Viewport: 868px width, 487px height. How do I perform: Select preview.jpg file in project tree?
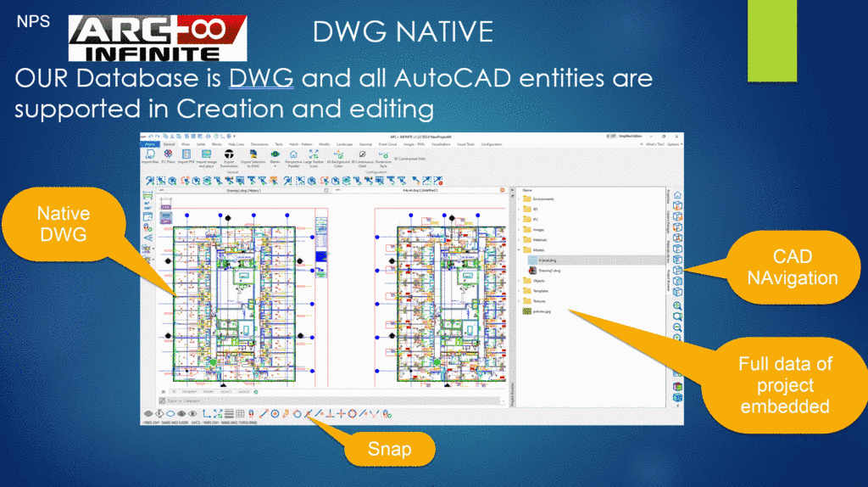click(537, 311)
